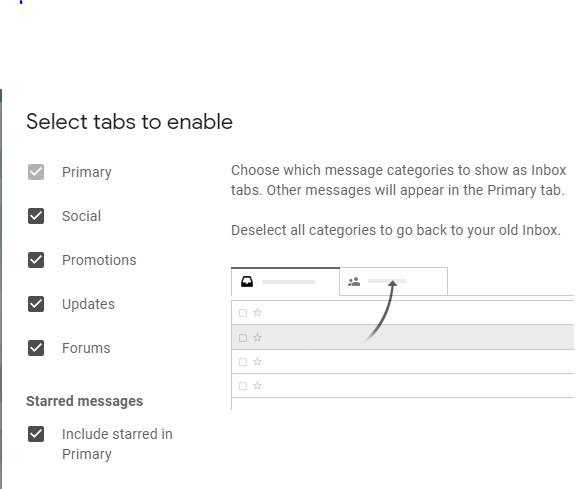The height and width of the screenshot is (489, 577).
Task: Click the curved arrow in the preview illustration
Action: click(381, 311)
